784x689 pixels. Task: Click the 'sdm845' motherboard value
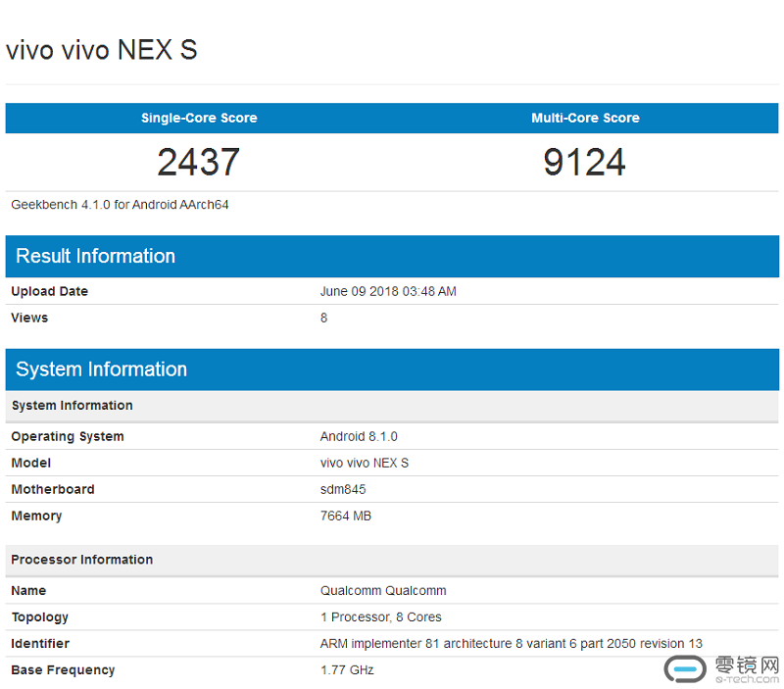pyautogui.click(x=343, y=489)
